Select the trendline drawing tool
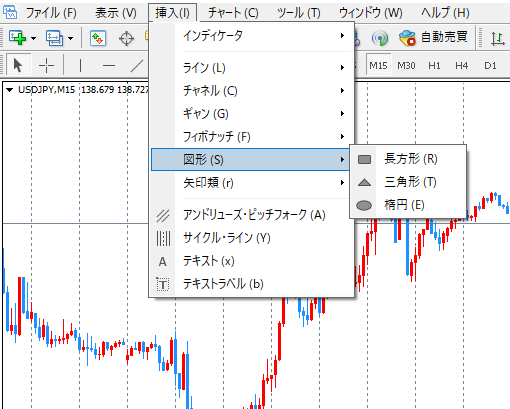510x409 pixels. [x=137, y=66]
